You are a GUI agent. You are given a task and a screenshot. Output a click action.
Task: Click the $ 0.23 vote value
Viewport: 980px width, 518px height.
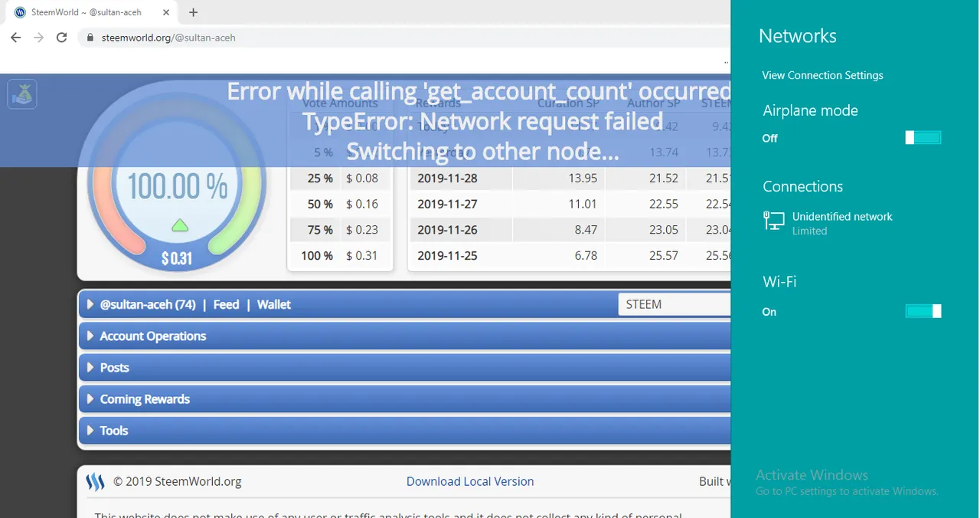[x=362, y=230]
